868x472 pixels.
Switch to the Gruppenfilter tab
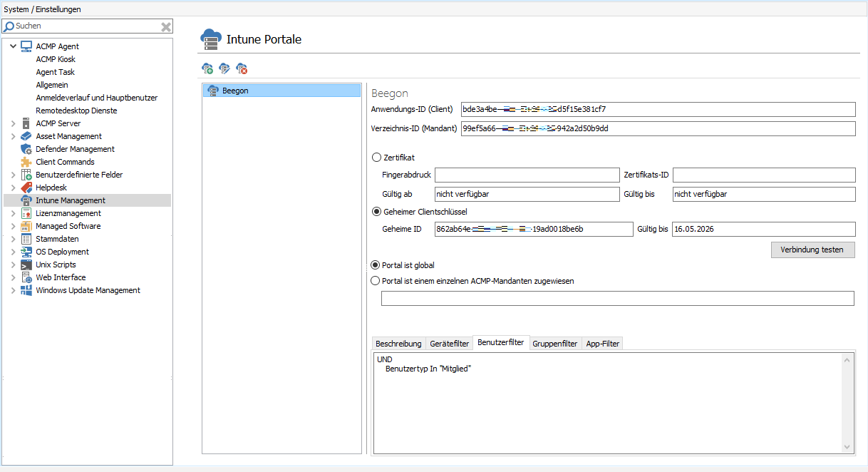click(x=555, y=344)
